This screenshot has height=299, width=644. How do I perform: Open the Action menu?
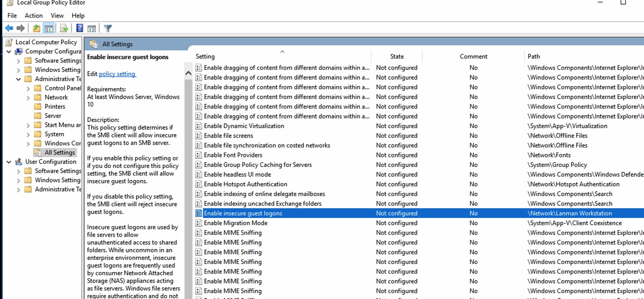[33, 16]
